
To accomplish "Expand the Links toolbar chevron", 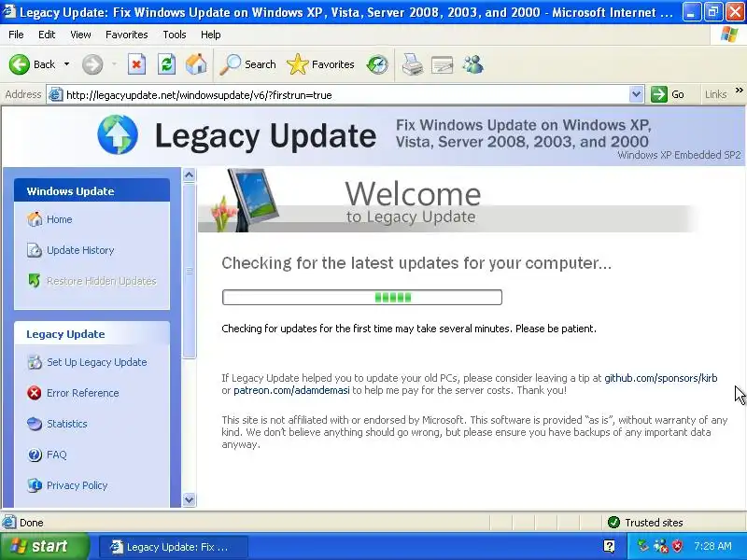I will 739,90.
